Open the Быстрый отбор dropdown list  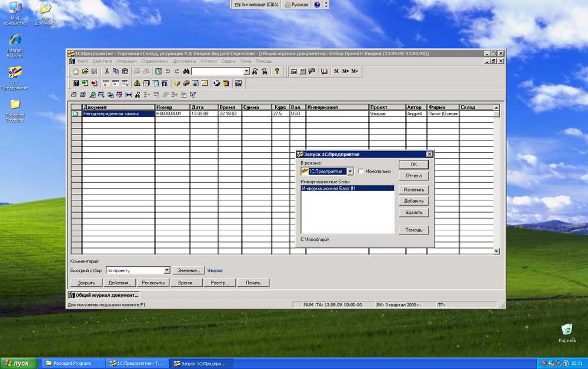click(167, 270)
